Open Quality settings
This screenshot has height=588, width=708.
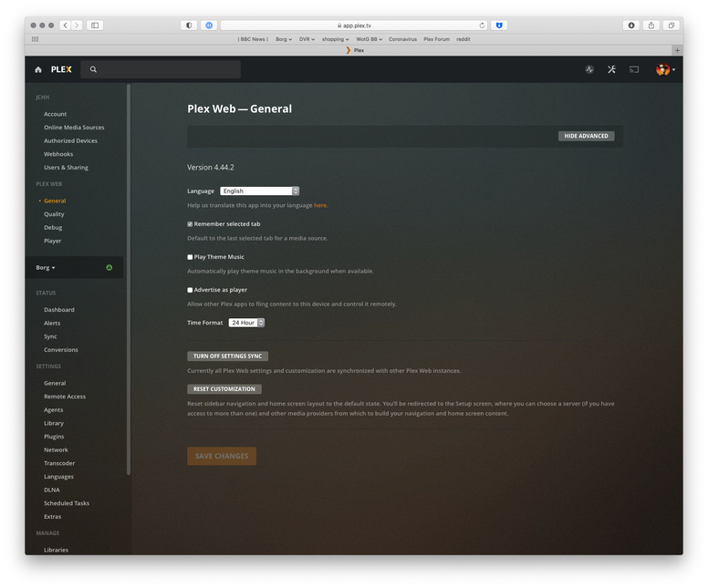pos(54,214)
